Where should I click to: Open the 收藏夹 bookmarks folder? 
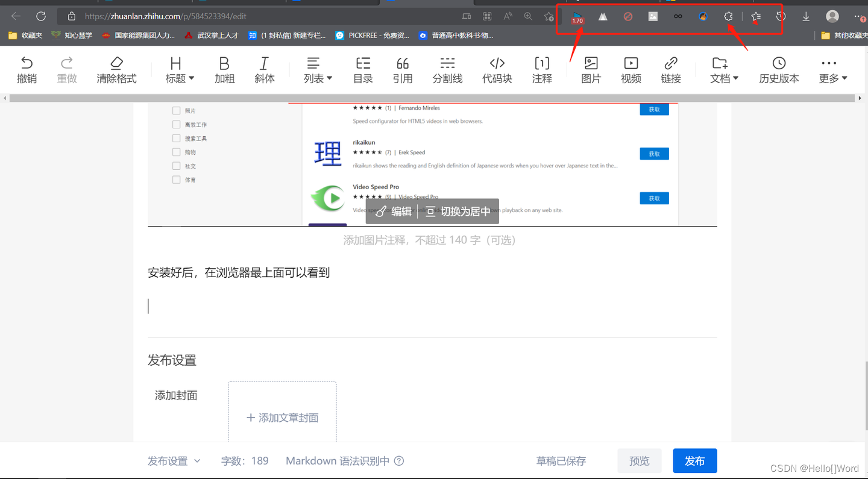(x=25, y=36)
